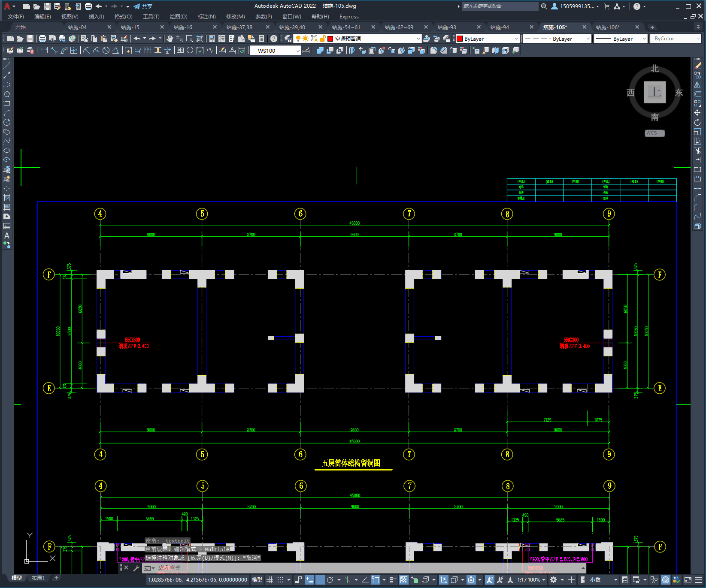
Task: Activate the Rotate tool in modify toolbar
Action: [697, 122]
